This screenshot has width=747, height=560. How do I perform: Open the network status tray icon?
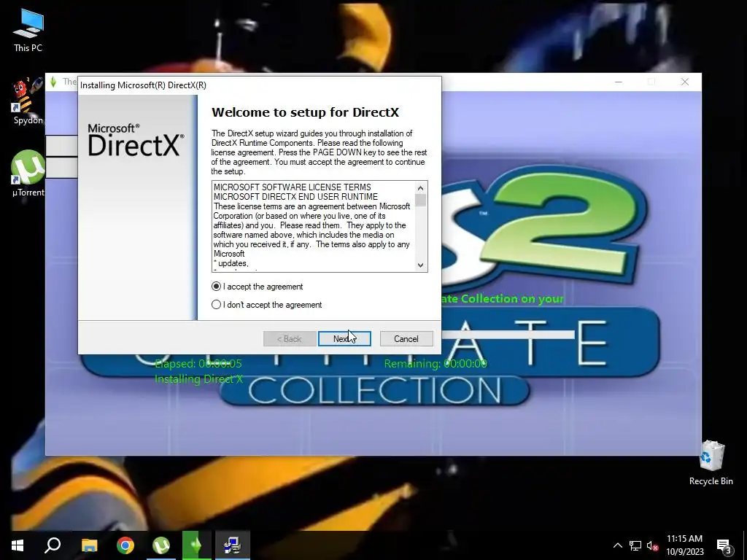tap(635, 545)
